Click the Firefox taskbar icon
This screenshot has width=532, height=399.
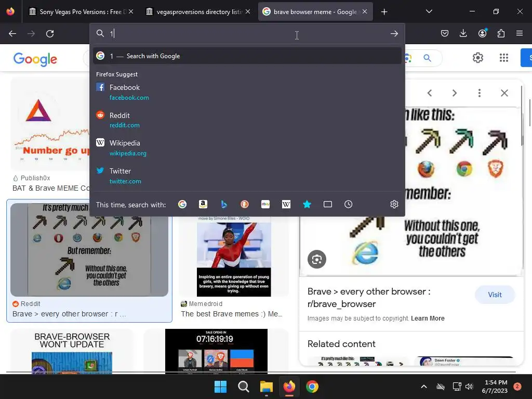[289, 387]
